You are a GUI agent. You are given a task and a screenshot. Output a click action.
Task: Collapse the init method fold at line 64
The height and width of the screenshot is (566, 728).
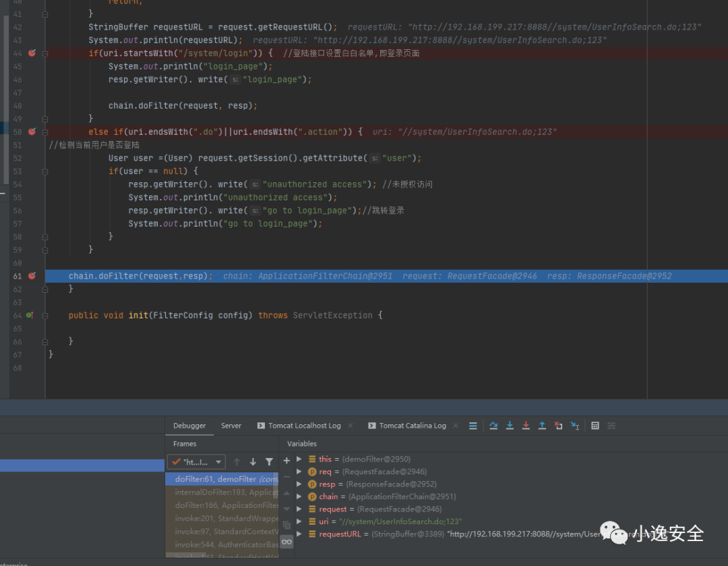pyautogui.click(x=45, y=316)
